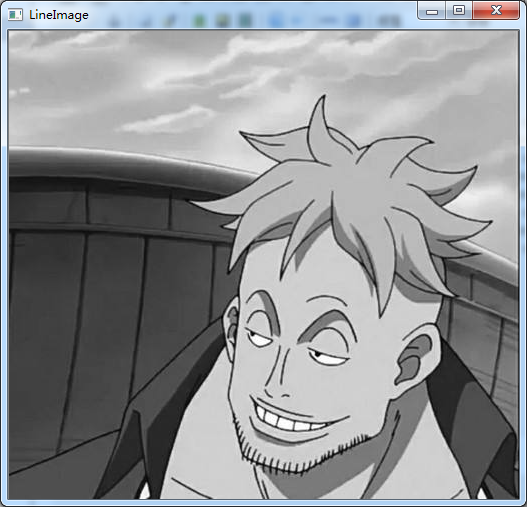The height and width of the screenshot is (507, 527).
Task: Close the LineImage window
Action: tap(496, 10)
